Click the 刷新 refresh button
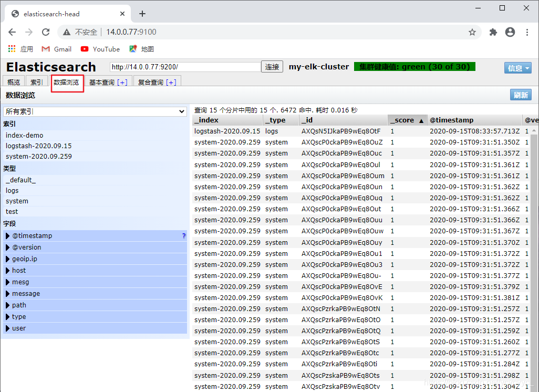 point(521,95)
